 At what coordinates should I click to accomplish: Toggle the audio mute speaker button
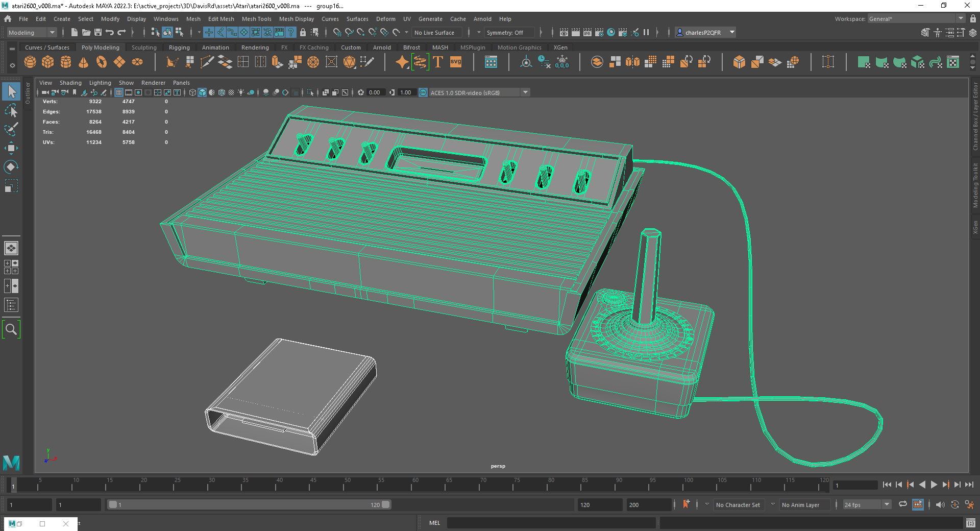[x=940, y=504]
